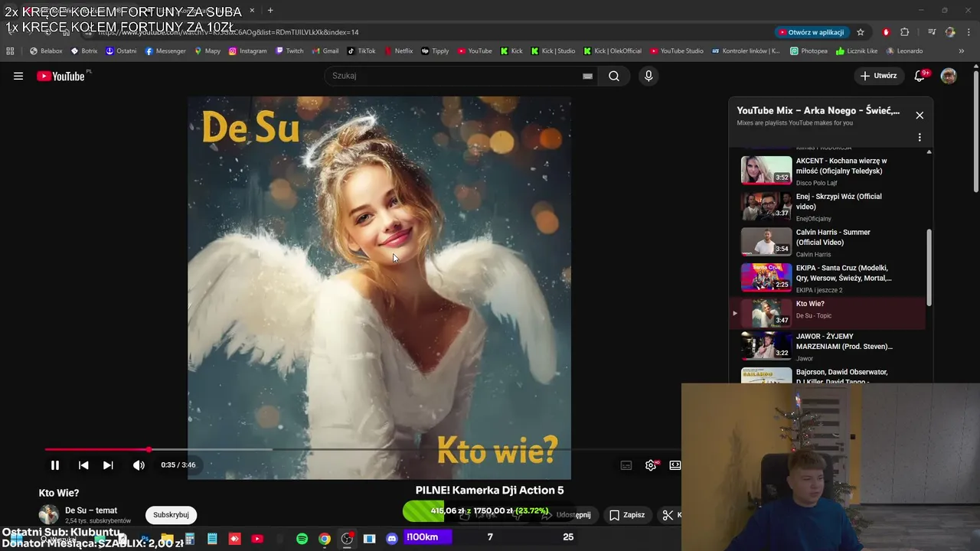The width and height of the screenshot is (980, 551).
Task: Go to YouTube home via logo
Action: [x=61, y=76]
